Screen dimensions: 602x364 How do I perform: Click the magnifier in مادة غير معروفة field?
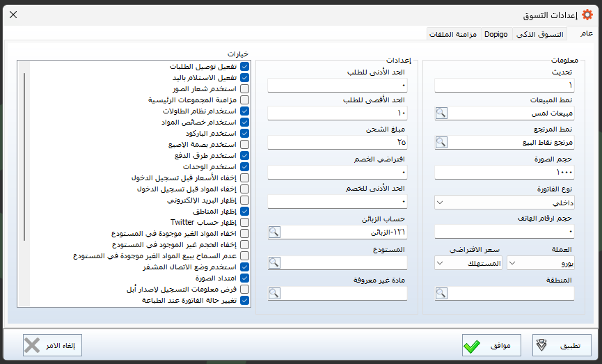click(274, 293)
